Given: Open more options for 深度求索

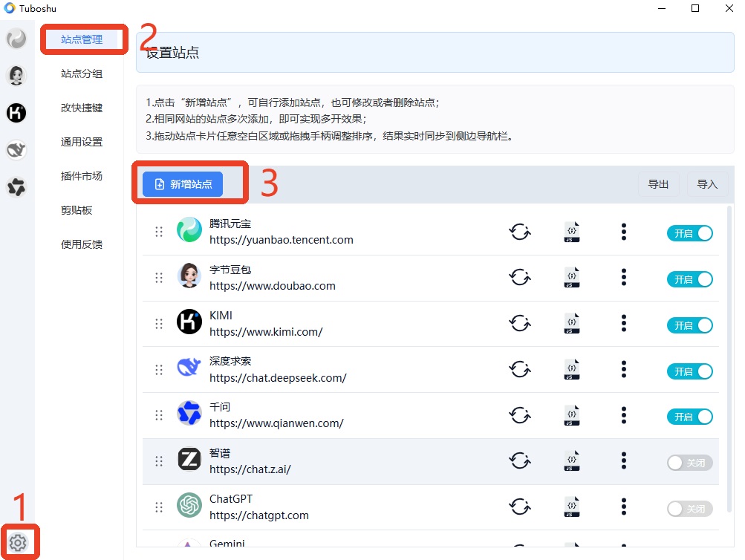Looking at the screenshot, I should pos(624,369).
